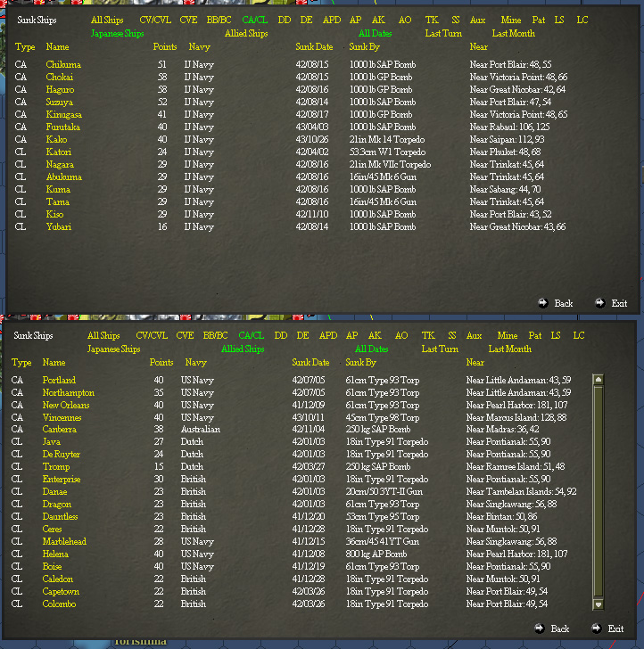Click the scroll down arrow in the bottom panel list
The height and width of the screenshot is (649, 644).
598,604
